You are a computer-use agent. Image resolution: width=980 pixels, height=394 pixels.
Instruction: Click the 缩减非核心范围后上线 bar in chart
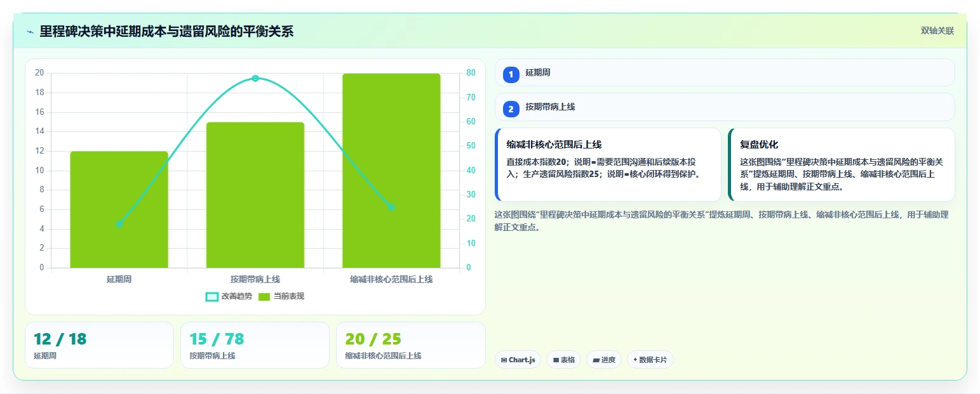(391, 171)
